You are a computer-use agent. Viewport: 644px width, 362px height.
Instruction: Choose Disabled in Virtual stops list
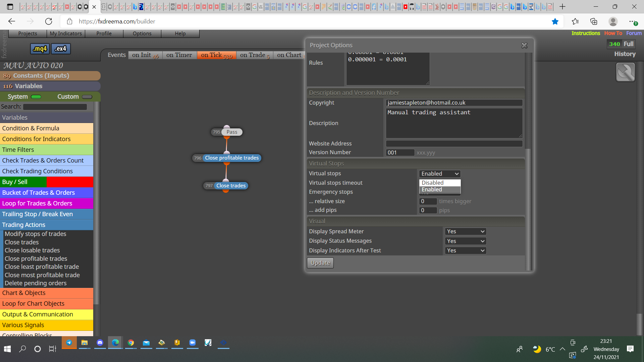coord(440,183)
